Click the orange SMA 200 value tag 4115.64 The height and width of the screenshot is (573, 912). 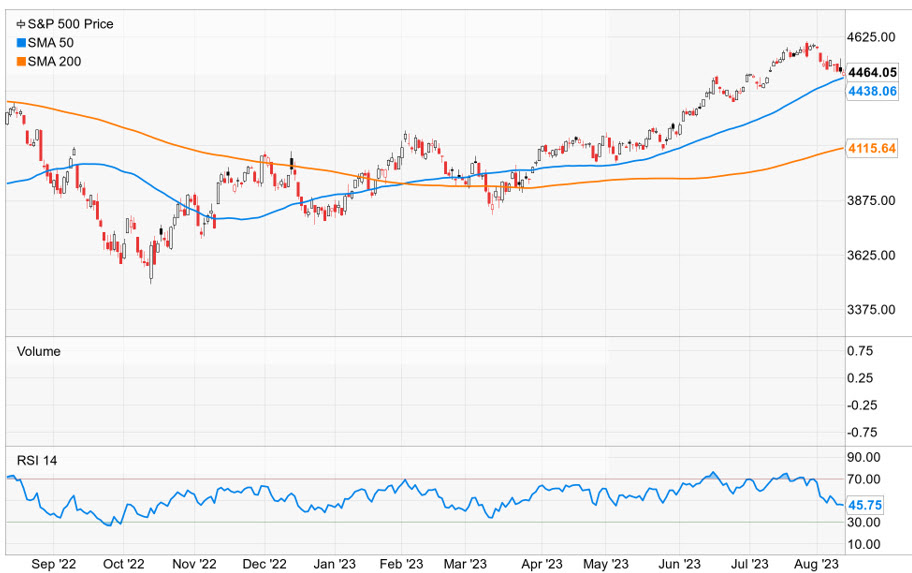point(870,149)
